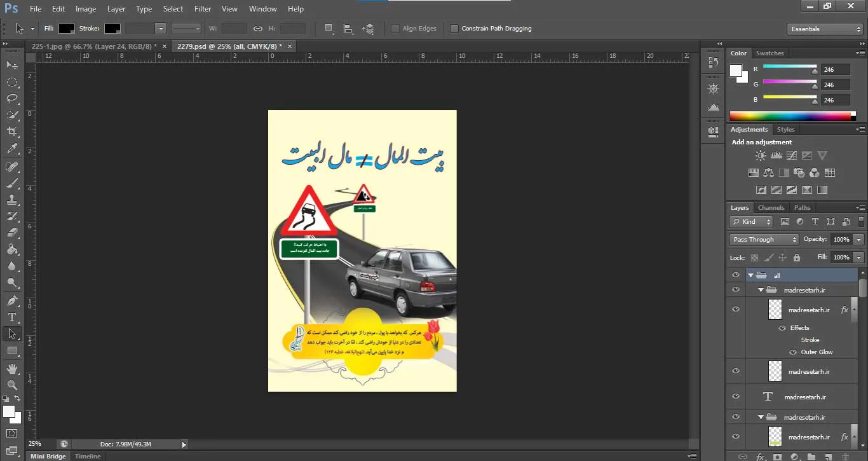Open the Timeline panel tab
The image size is (868, 461).
tap(88, 456)
